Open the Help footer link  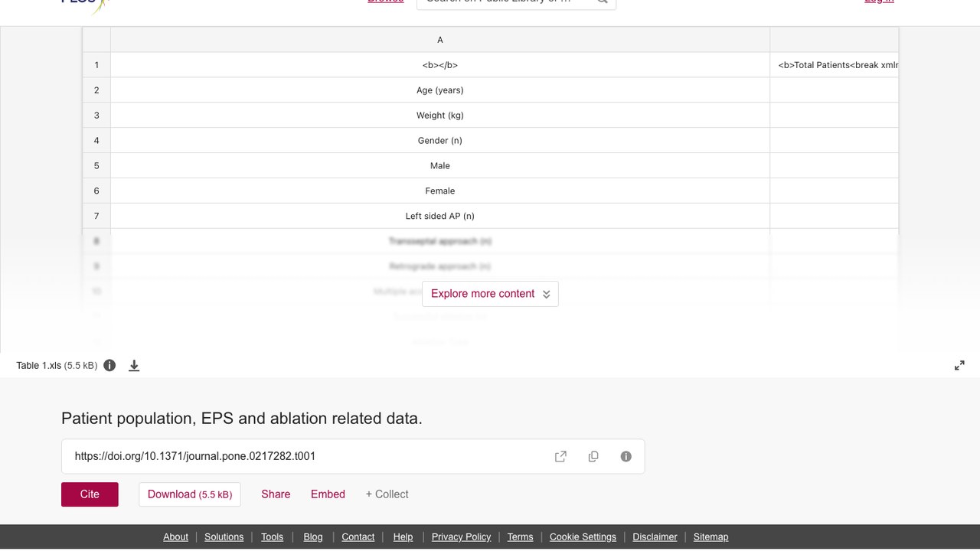(x=403, y=537)
